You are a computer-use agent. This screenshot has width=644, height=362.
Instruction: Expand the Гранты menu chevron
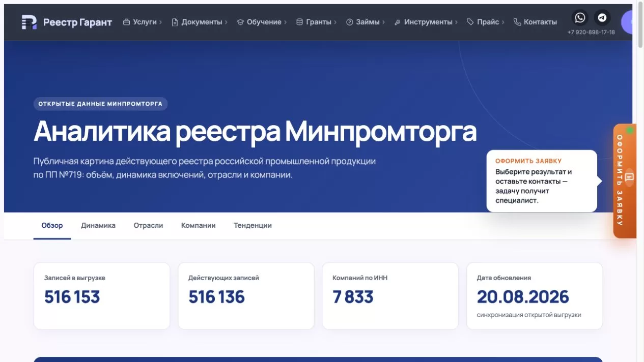pos(335,22)
